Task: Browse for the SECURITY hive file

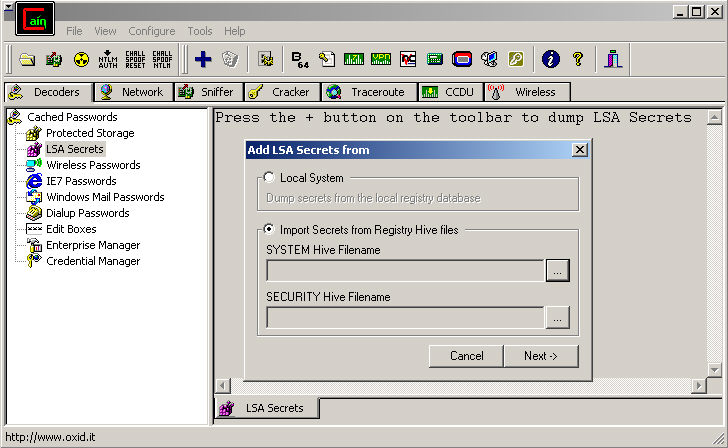Action: pyautogui.click(x=558, y=317)
